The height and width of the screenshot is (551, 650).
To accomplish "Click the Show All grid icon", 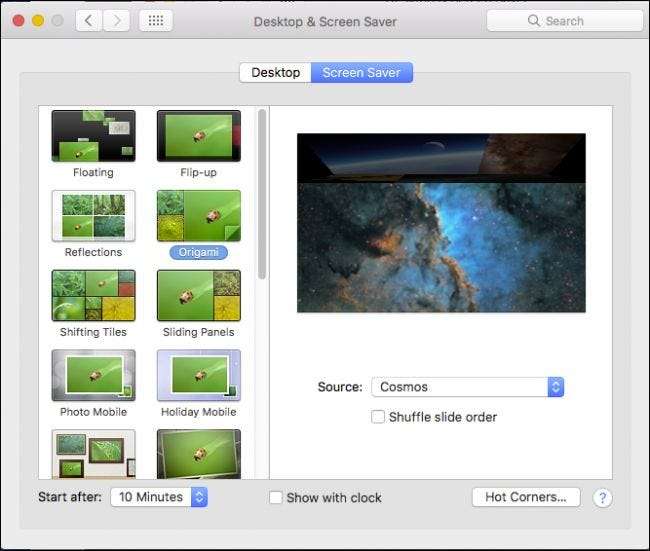I will click(x=155, y=20).
